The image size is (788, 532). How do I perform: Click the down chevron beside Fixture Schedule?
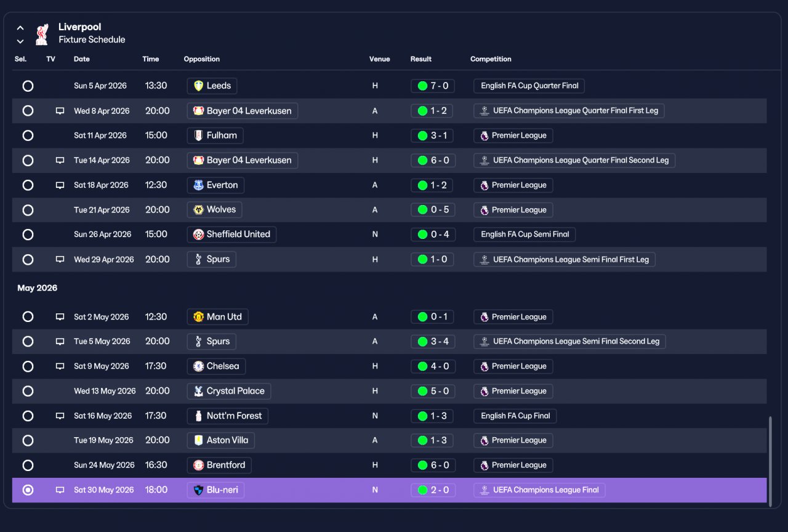coord(20,41)
